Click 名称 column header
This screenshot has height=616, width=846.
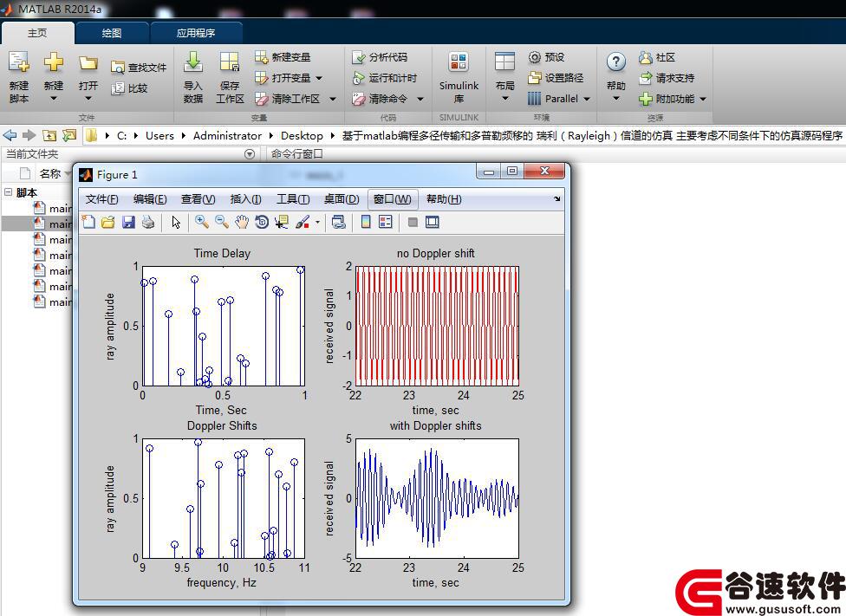coord(49,173)
